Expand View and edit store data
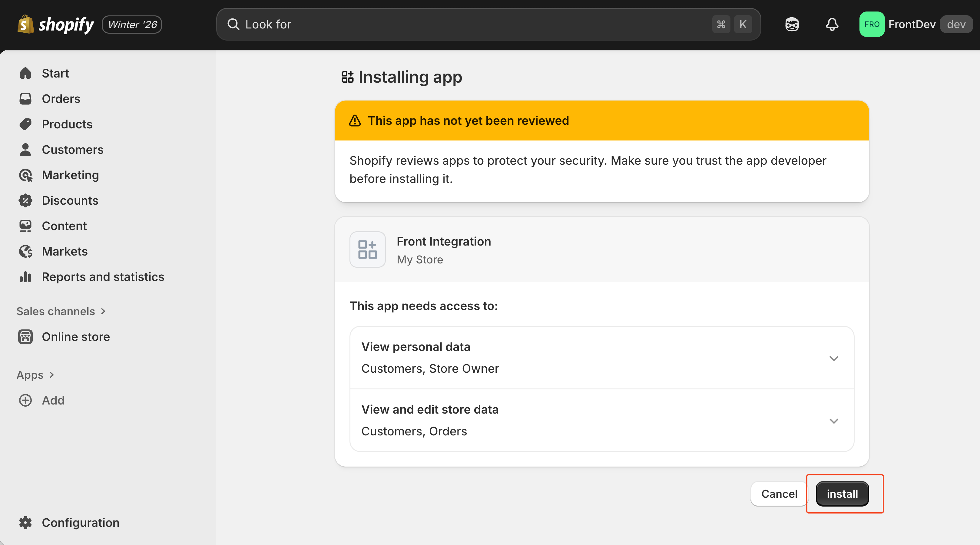The height and width of the screenshot is (545, 980). click(x=833, y=421)
